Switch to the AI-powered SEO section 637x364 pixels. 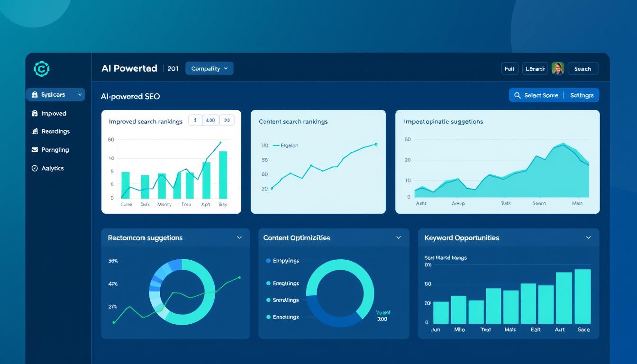pos(130,96)
